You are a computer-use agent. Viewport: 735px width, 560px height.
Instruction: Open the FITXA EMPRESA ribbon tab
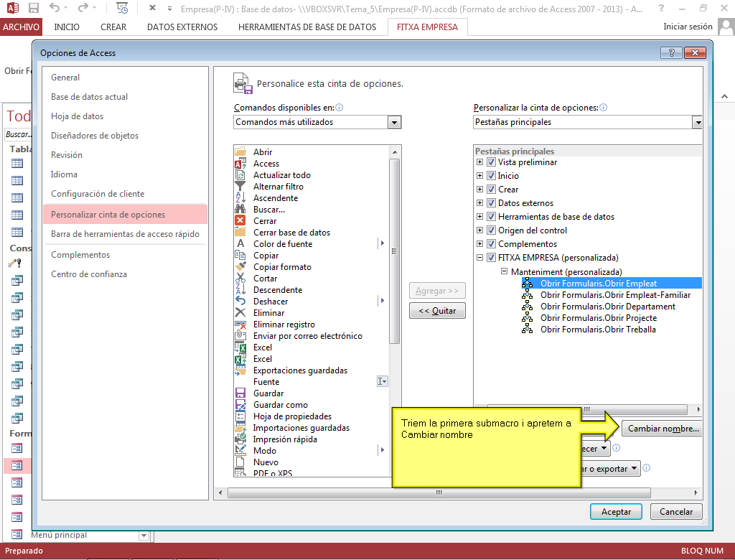(428, 27)
